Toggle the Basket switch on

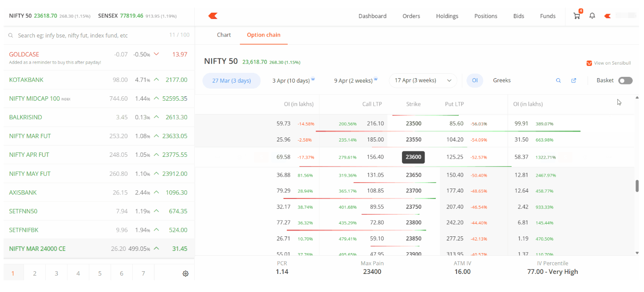pyautogui.click(x=625, y=80)
